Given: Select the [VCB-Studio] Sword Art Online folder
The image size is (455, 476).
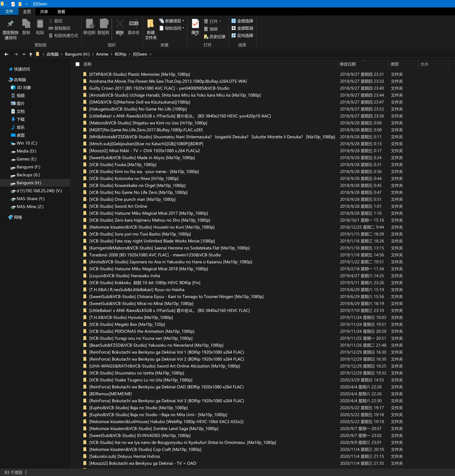Looking at the screenshot, I should (x=118, y=206).
